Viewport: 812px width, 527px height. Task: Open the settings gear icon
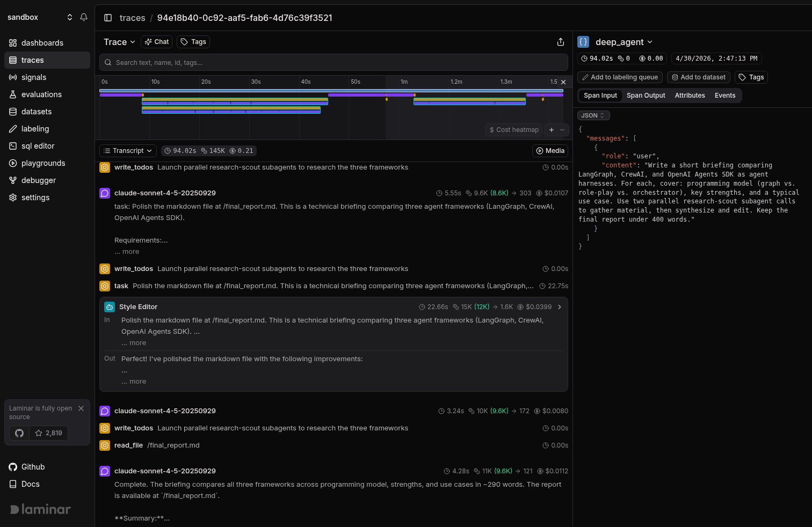coord(13,197)
